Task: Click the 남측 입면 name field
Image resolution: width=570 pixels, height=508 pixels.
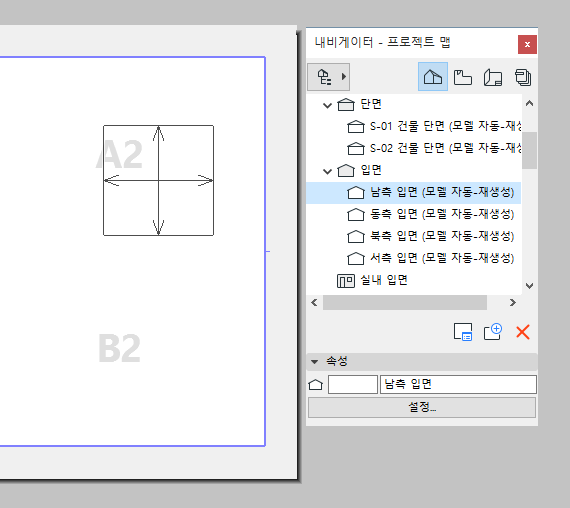Action: point(458,384)
